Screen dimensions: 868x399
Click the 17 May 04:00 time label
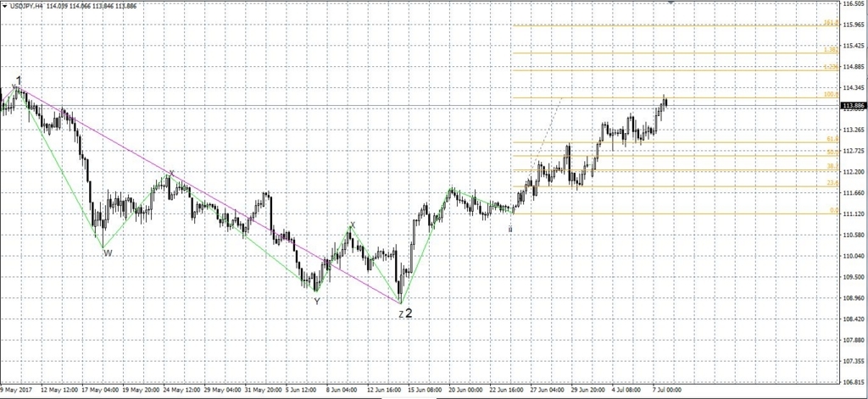point(99,390)
